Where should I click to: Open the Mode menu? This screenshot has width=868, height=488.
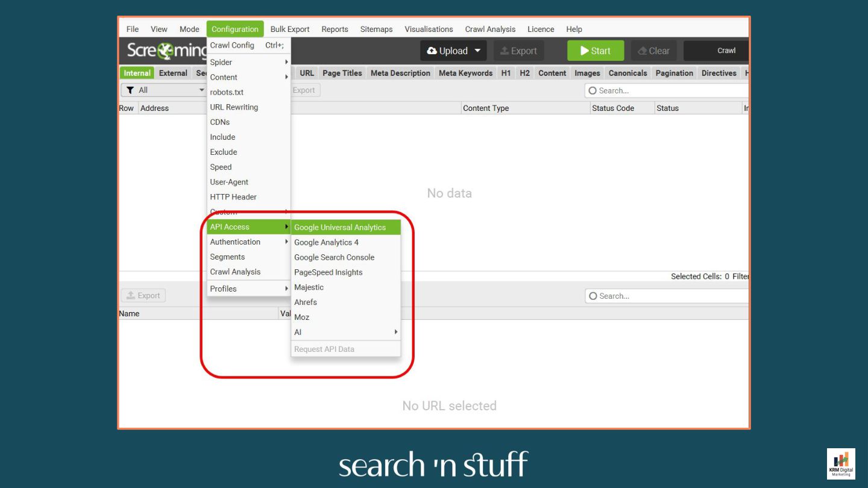(x=189, y=29)
